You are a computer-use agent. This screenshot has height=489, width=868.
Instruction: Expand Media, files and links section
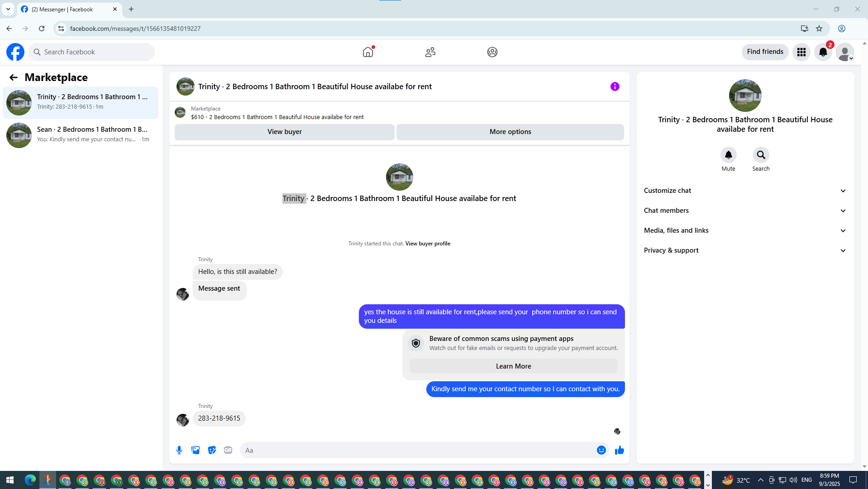click(x=745, y=230)
